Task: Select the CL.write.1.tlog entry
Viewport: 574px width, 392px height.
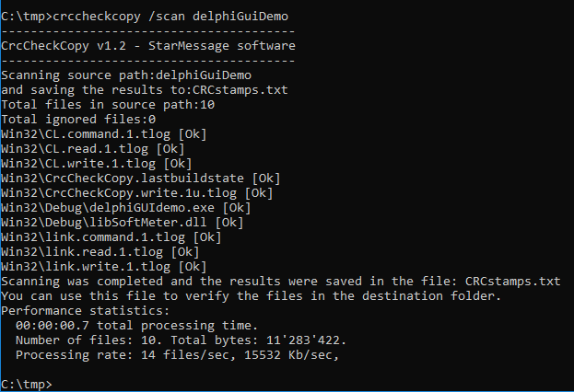Action: tap(97, 164)
